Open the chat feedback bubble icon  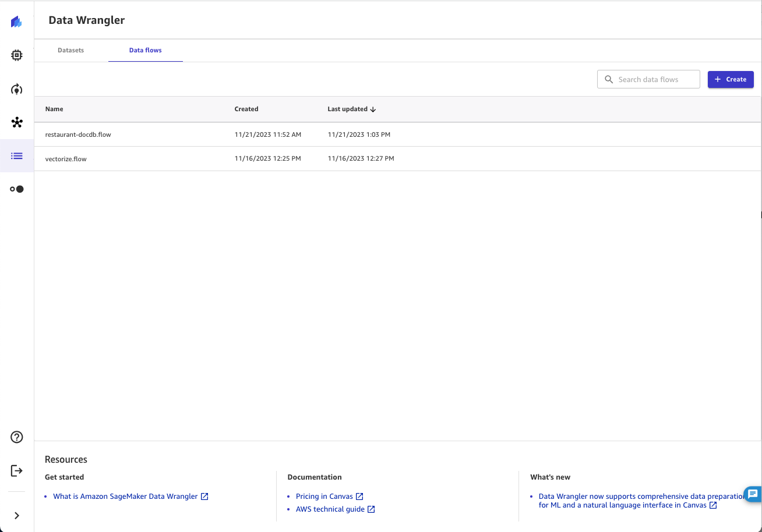pyautogui.click(x=753, y=494)
